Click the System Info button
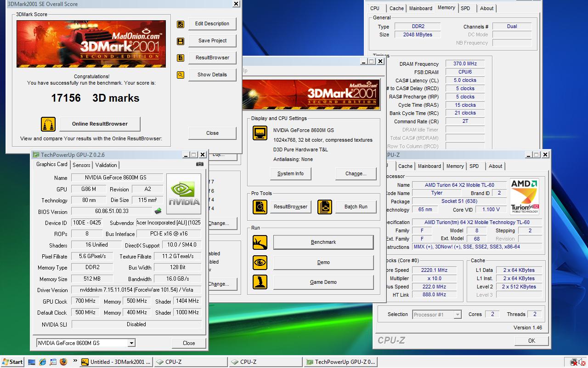The width and height of the screenshot is (588, 368). tap(290, 174)
